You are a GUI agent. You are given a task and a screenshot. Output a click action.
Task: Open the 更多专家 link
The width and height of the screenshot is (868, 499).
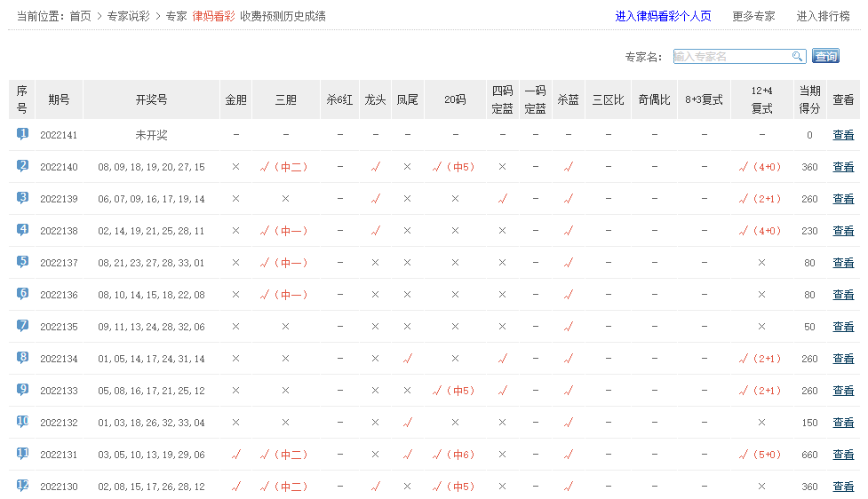point(753,16)
